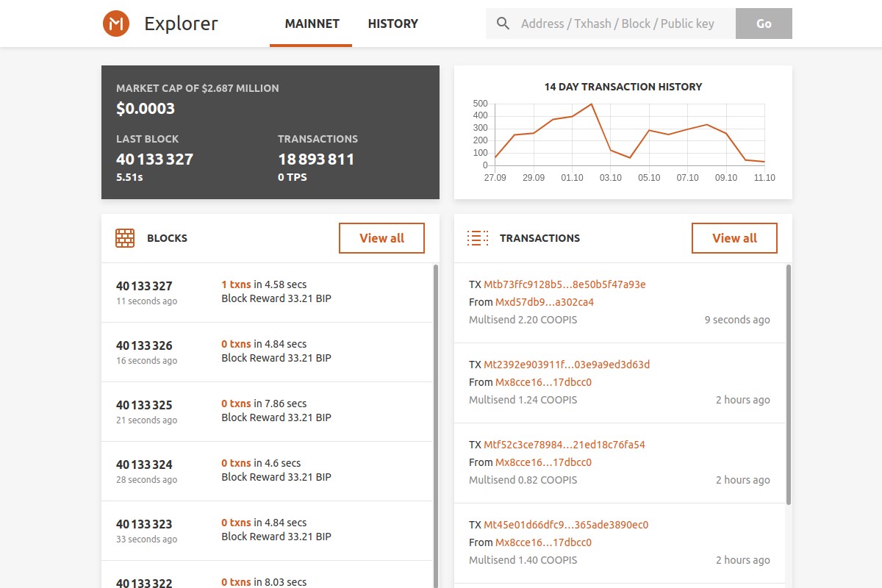
Task: Click '11 seconds ago' timestamp
Action: click(x=147, y=301)
